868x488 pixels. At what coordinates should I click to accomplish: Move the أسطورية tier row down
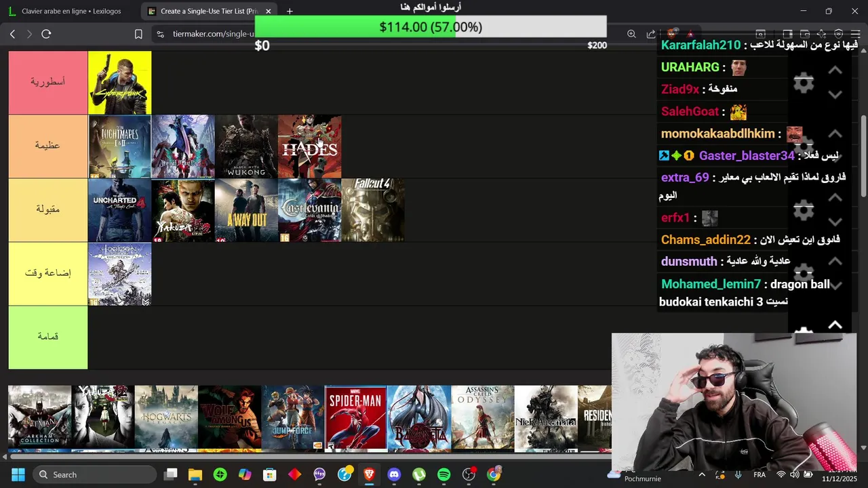(x=835, y=94)
